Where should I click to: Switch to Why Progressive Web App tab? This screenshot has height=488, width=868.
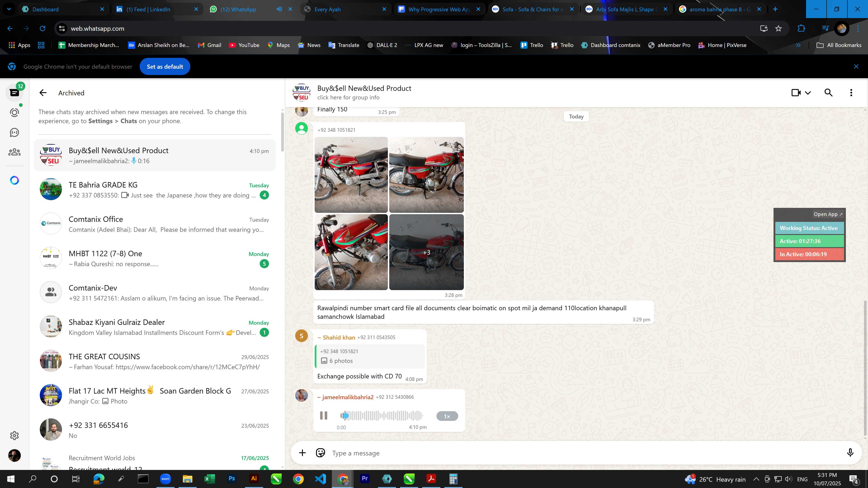[439, 9]
